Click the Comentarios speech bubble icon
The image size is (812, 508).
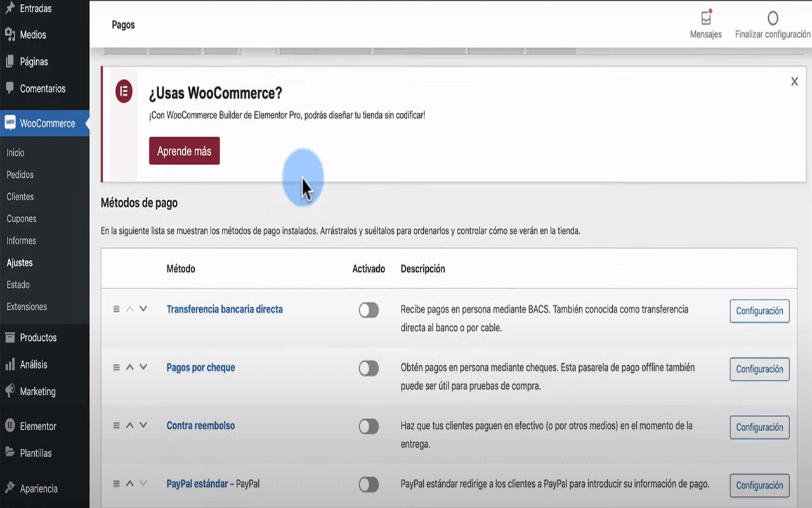(11, 88)
